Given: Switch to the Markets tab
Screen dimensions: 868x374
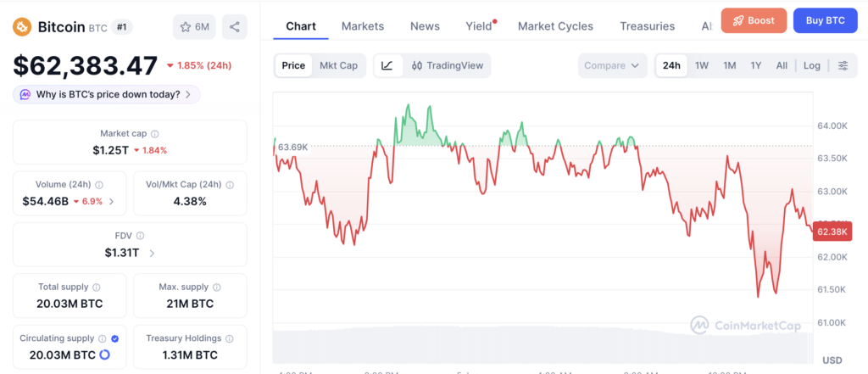Looking at the screenshot, I should click(363, 26).
